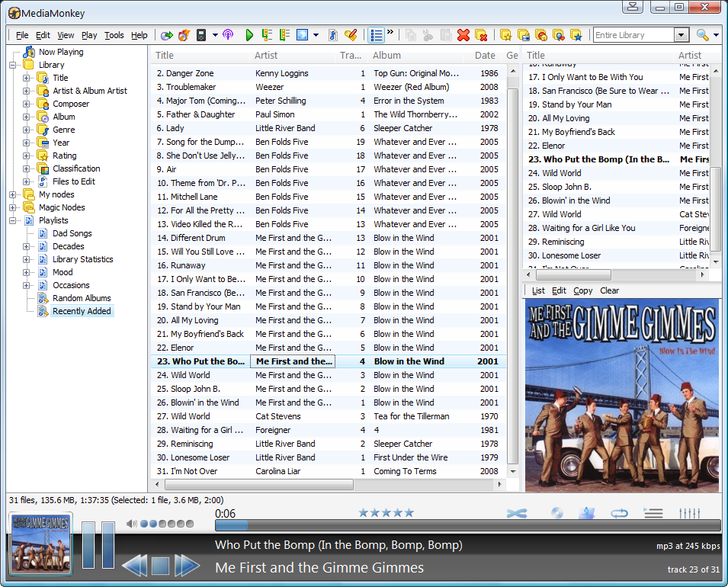Toggle the Now Playing list icon

(653, 513)
